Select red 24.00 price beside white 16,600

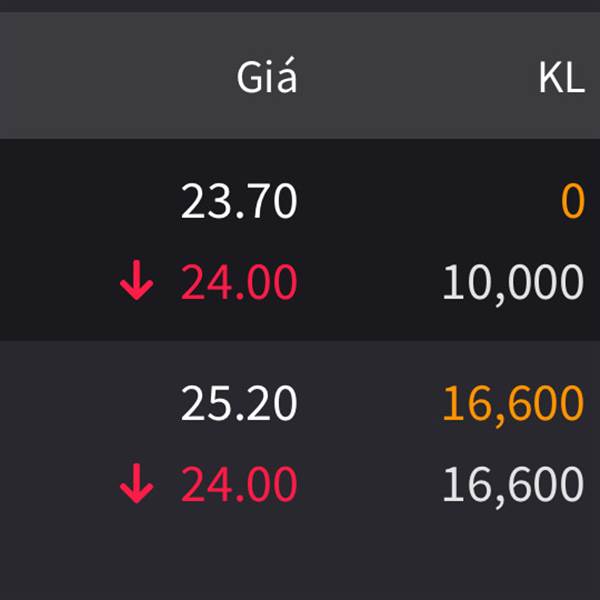pyautogui.click(x=239, y=486)
